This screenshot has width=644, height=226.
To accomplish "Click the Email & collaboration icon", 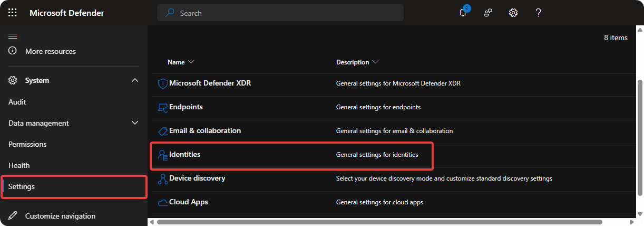I will [x=162, y=131].
